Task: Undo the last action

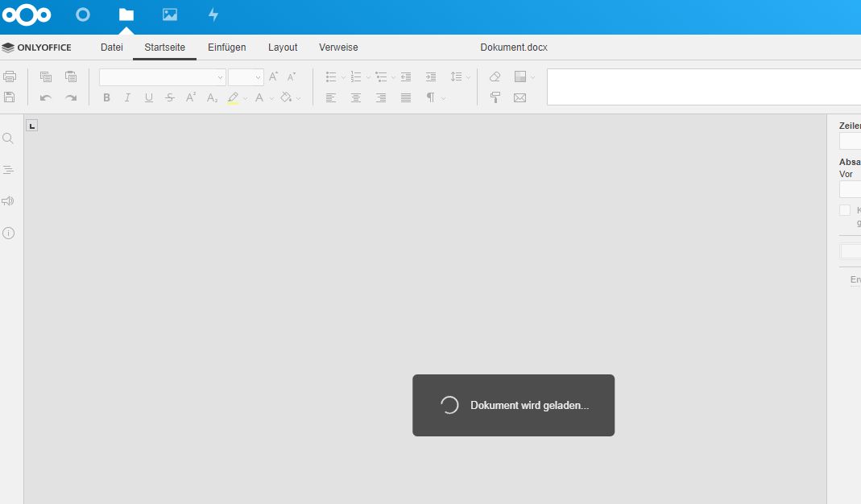Action: coord(46,97)
